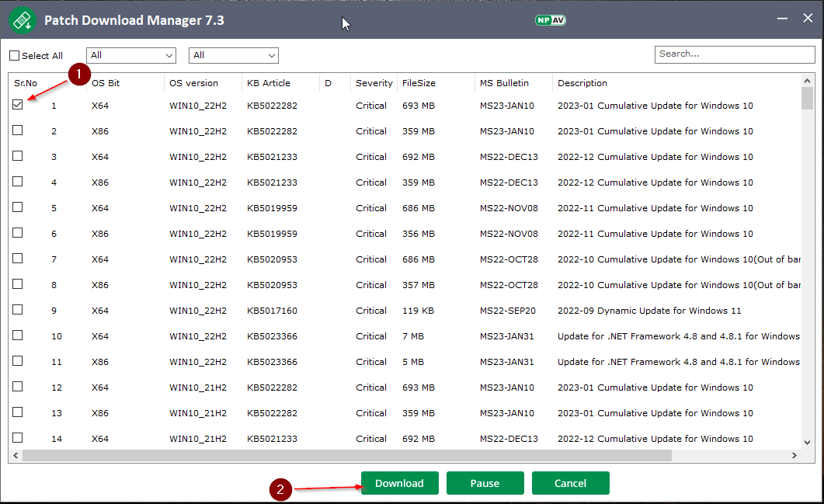Click the horizontal scrollbar right arrow

tap(794, 455)
